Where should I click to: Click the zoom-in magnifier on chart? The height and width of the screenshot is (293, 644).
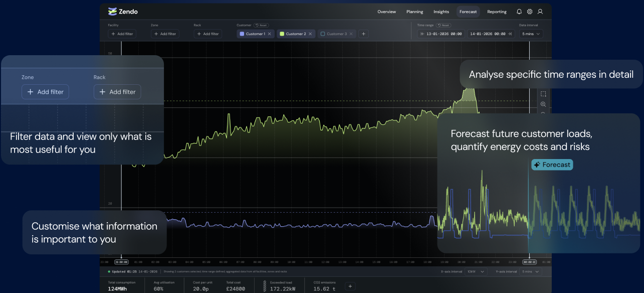(543, 104)
